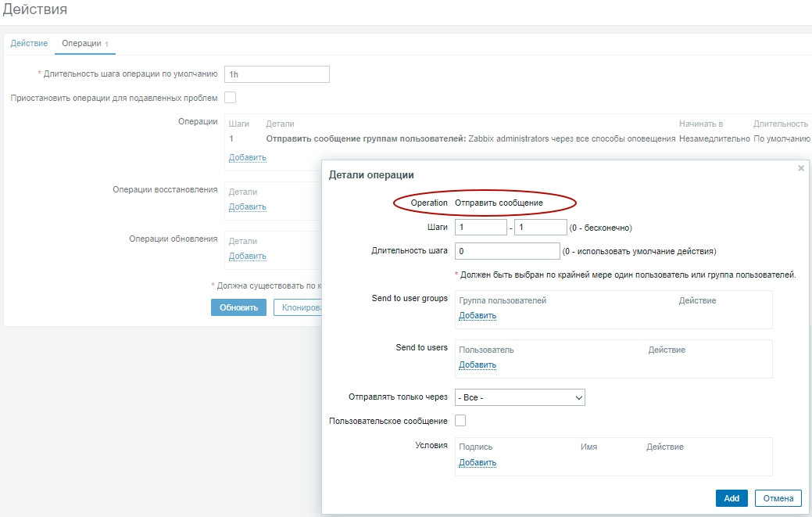Click Добавить under Условия section
The image size is (812, 517).
pos(479,462)
